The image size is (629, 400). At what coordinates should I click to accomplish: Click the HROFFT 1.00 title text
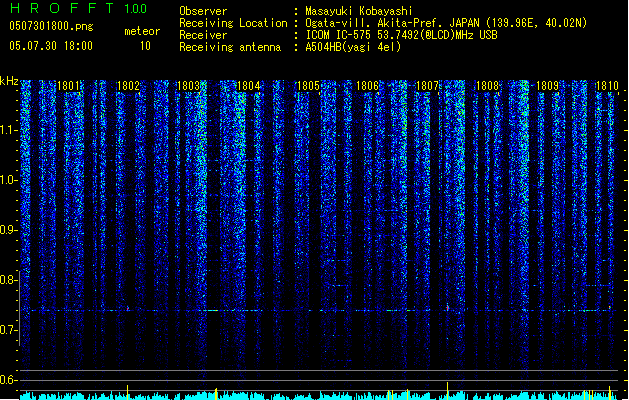78,8
